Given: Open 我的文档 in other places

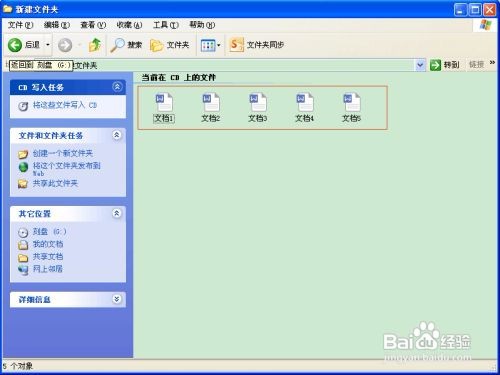Looking at the screenshot, I should [48, 244].
